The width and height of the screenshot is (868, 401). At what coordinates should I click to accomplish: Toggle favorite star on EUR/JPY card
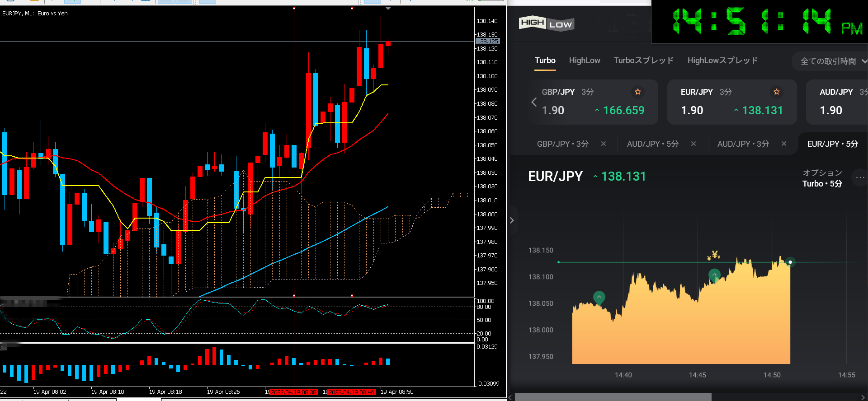coord(776,92)
